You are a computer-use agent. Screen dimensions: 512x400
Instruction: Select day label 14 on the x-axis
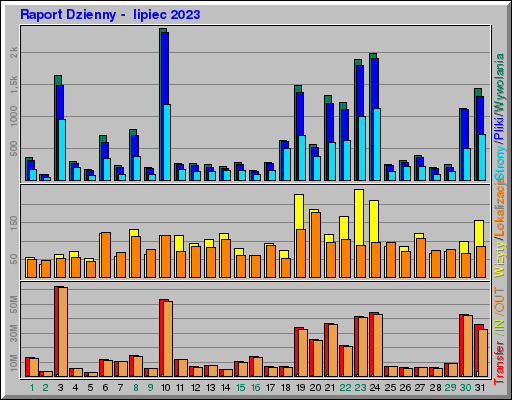tap(225, 388)
